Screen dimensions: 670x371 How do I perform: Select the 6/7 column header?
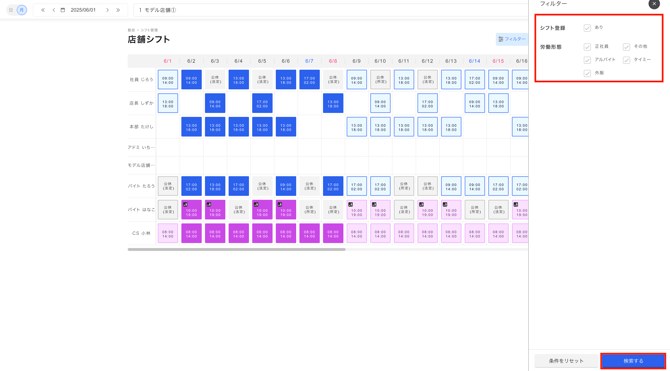click(x=309, y=61)
